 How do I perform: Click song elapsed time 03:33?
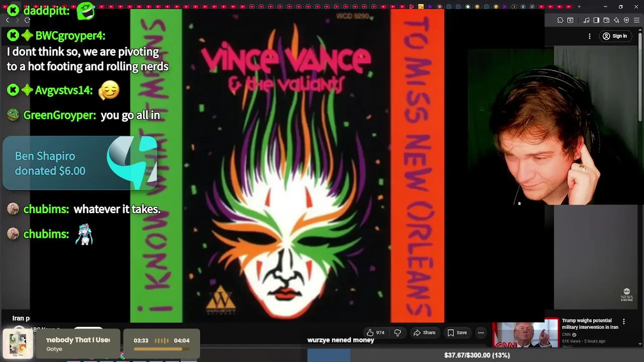click(x=141, y=340)
